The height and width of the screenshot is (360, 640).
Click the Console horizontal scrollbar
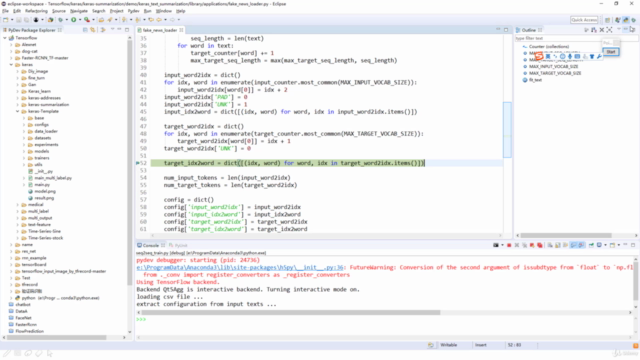click(291, 313)
